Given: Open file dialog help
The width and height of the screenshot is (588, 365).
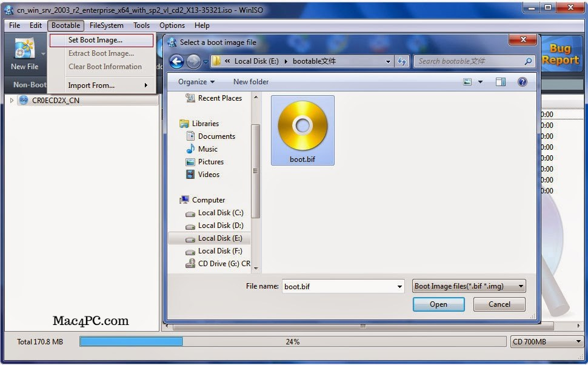Looking at the screenshot, I should 522,82.
